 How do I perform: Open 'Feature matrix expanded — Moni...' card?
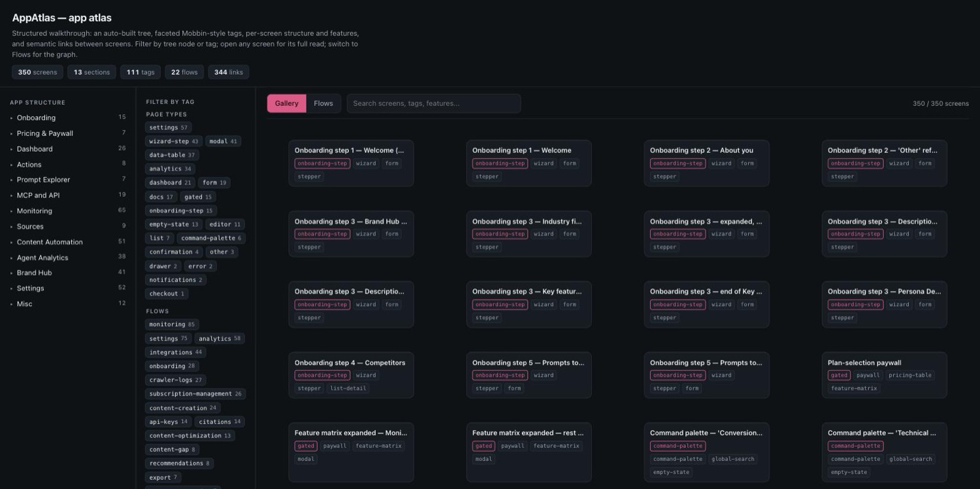[351, 452]
